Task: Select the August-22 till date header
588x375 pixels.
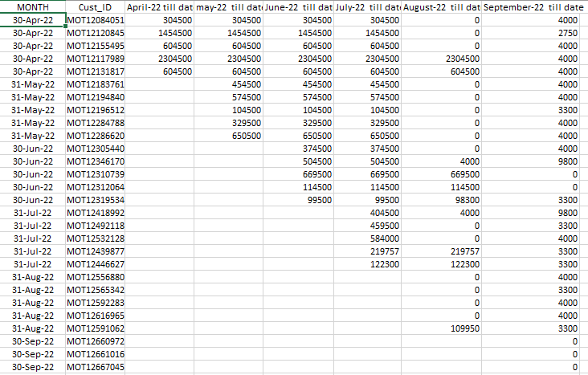Action: [x=441, y=6]
